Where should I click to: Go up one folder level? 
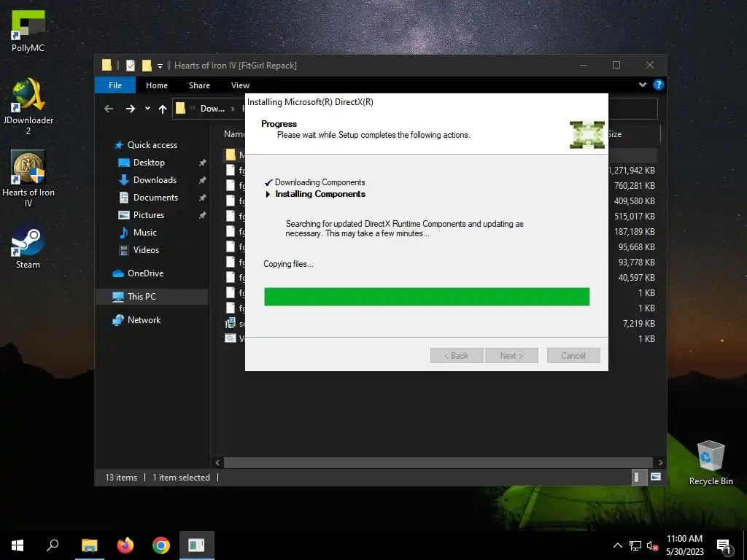tap(163, 109)
